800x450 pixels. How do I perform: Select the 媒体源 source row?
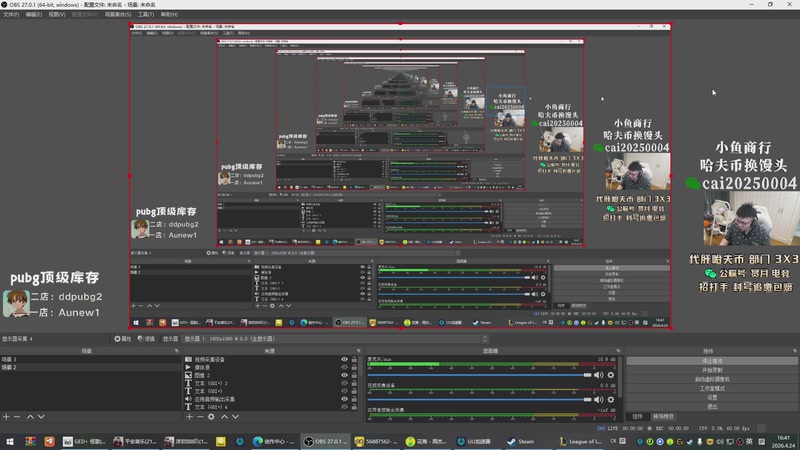(271, 367)
